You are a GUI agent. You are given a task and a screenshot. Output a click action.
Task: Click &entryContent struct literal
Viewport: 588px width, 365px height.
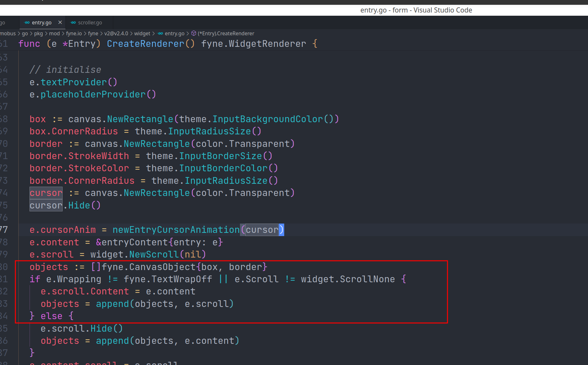click(159, 242)
